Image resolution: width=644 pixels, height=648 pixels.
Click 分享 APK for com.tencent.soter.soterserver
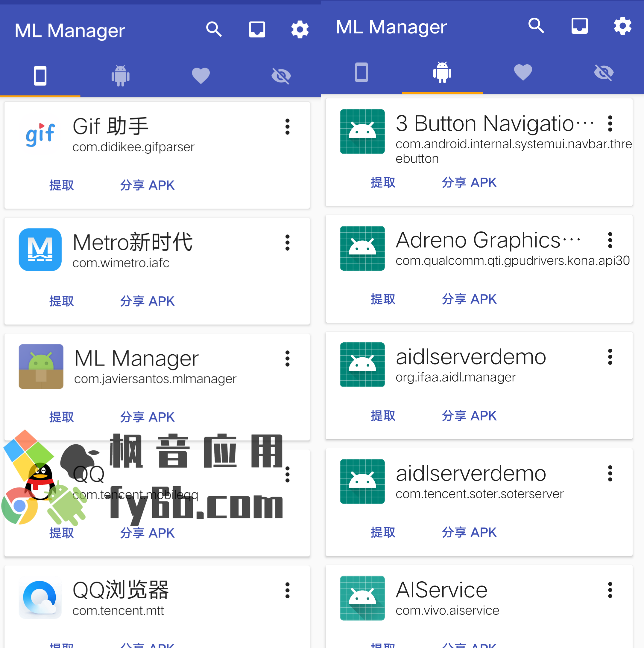click(469, 532)
